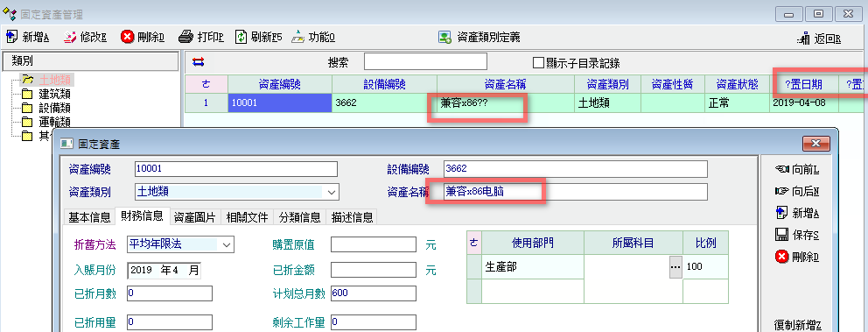Open the 功能O function icon
This screenshot has width=868, height=332.
298,37
